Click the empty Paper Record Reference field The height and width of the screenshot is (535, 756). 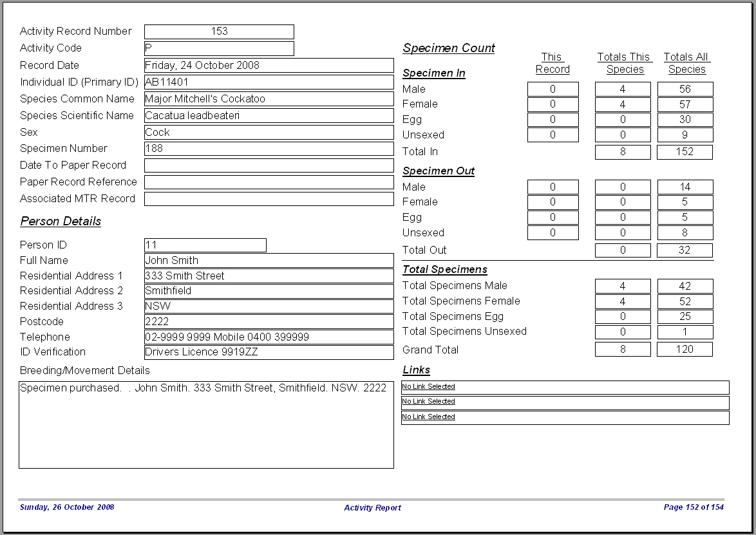tap(269, 182)
